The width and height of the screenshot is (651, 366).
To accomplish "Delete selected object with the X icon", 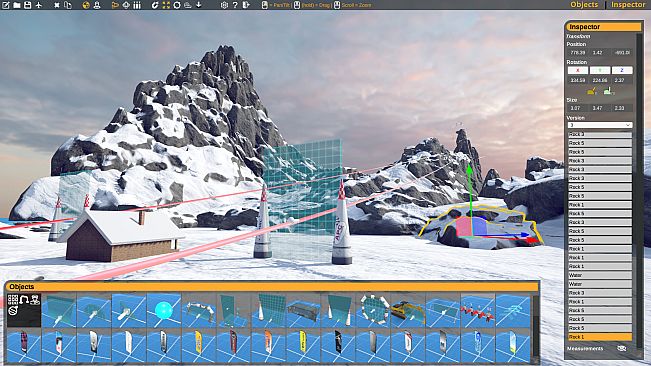I will tap(57, 5).
